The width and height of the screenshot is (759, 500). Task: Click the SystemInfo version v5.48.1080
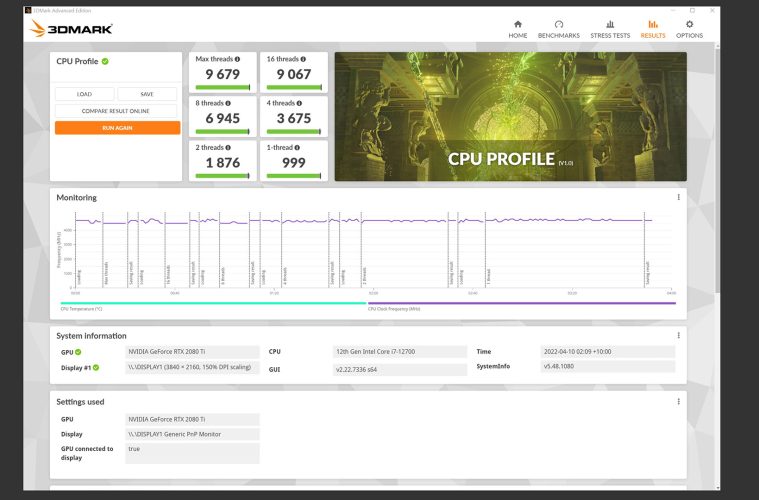(x=607, y=366)
